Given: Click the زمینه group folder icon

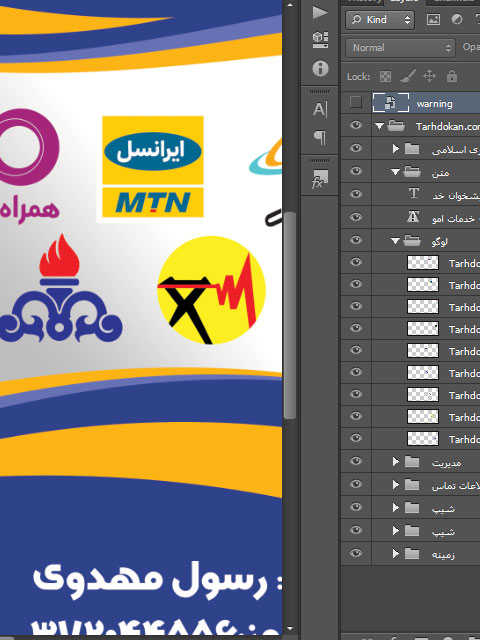Looking at the screenshot, I should pyautogui.click(x=412, y=554).
